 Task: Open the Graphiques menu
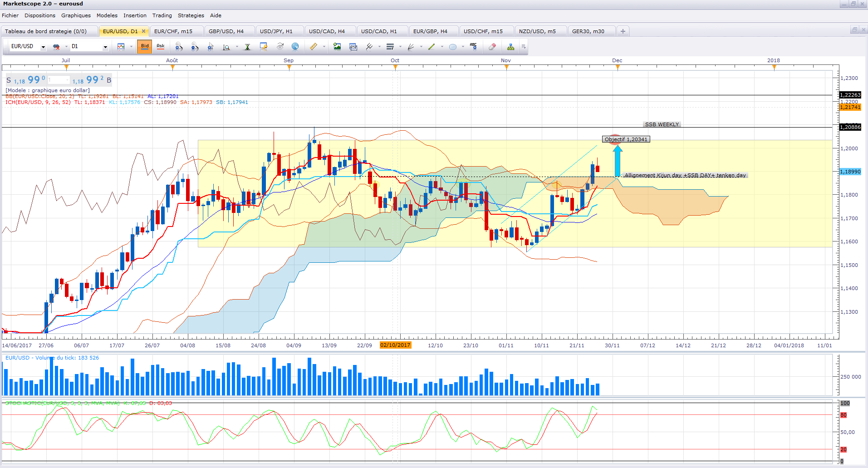76,15
